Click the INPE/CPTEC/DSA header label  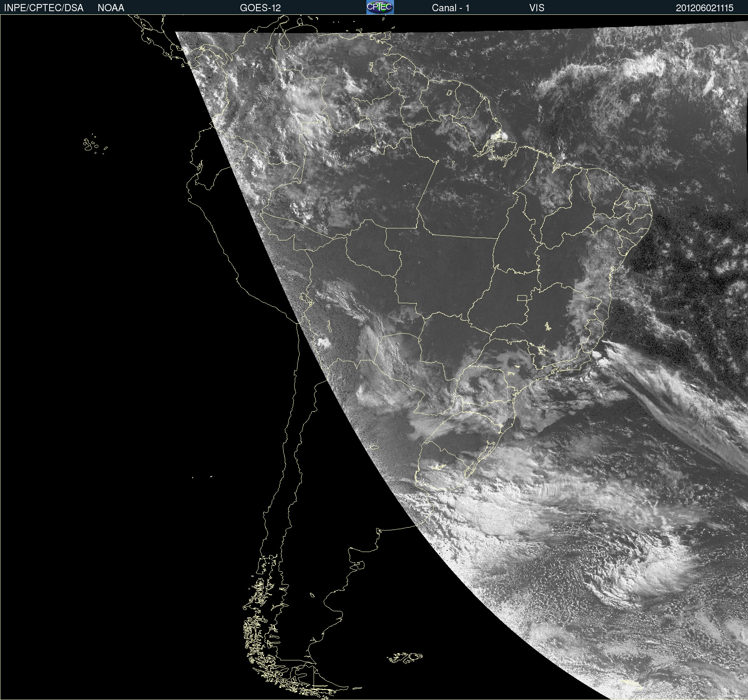(44, 8)
